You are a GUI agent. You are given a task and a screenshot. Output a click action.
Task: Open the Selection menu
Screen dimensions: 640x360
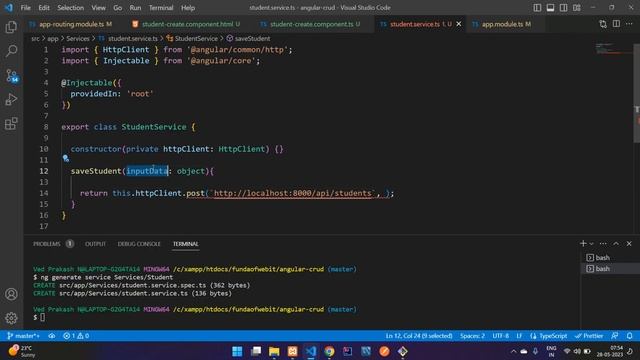(70, 8)
